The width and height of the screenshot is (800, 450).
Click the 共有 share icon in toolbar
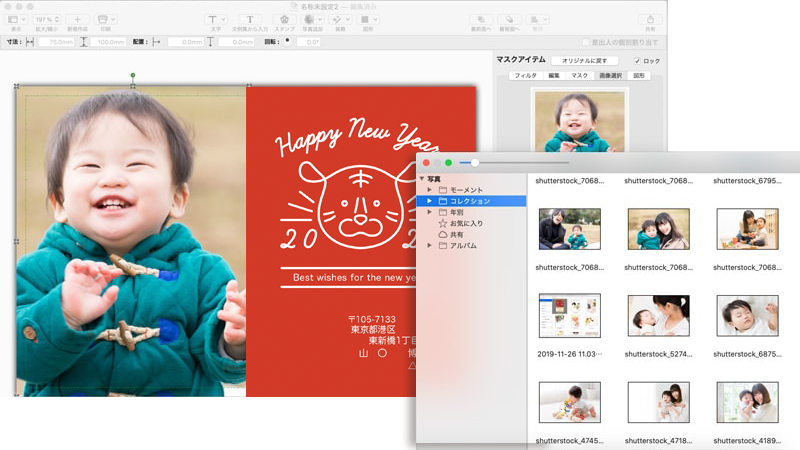[x=650, y=19]
